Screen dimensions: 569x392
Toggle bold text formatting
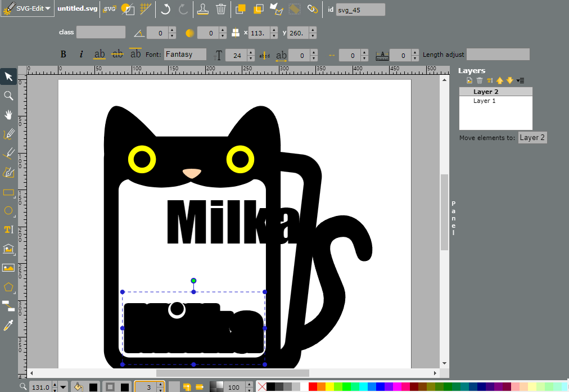(x=63, y=55)
